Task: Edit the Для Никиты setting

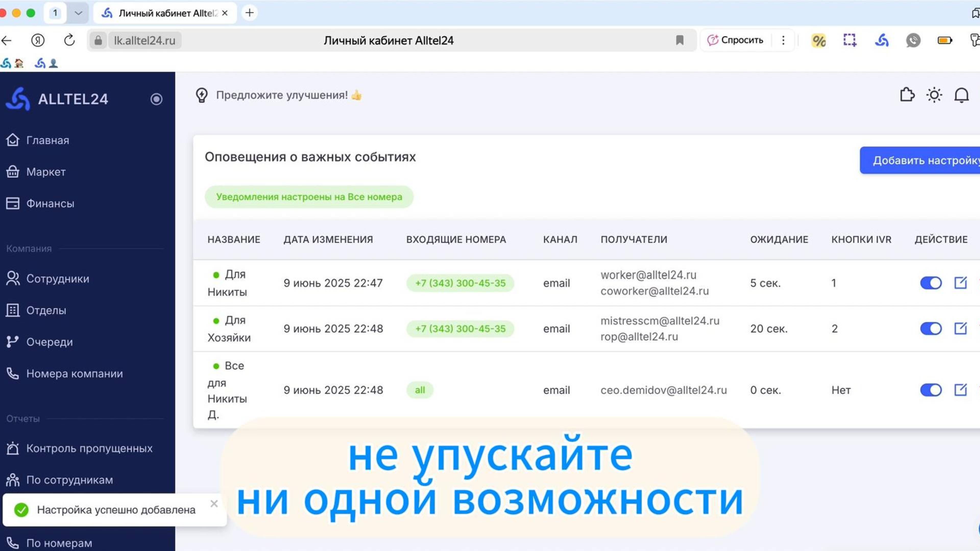Action: 960,283
